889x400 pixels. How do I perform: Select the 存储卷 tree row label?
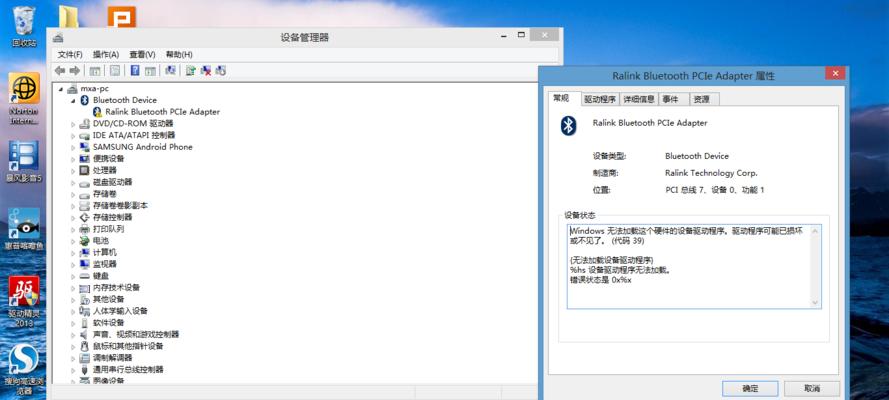(104, 194)
